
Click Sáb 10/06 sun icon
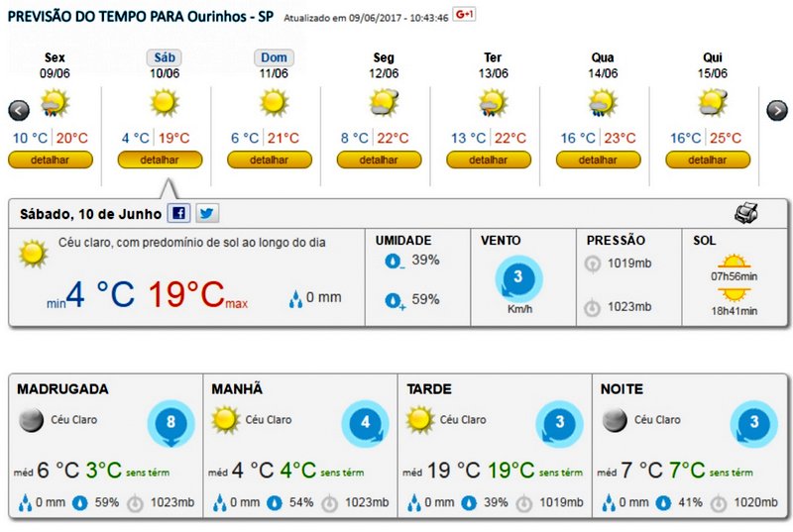[165, 103]
